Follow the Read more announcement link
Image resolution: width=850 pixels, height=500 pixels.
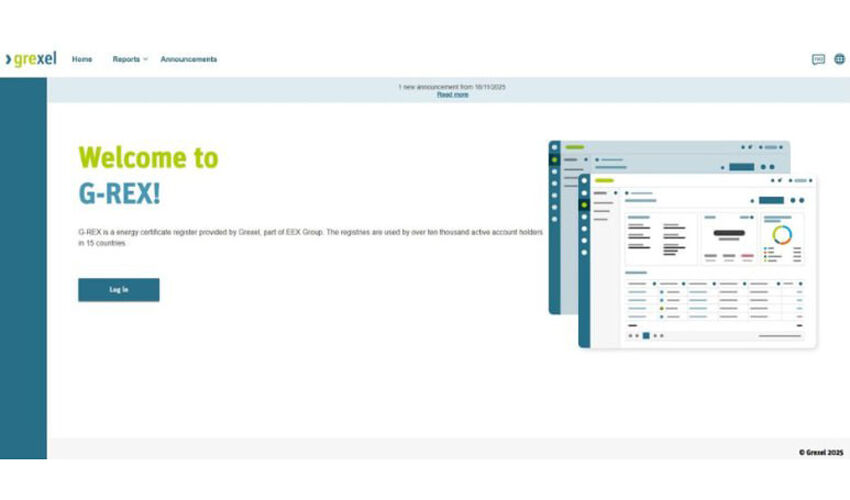coord(452,95)
